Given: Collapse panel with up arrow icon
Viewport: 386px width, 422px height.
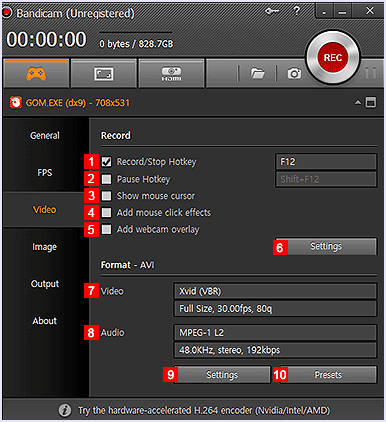Looking at the screenshot, I should (x=358, y=103).
